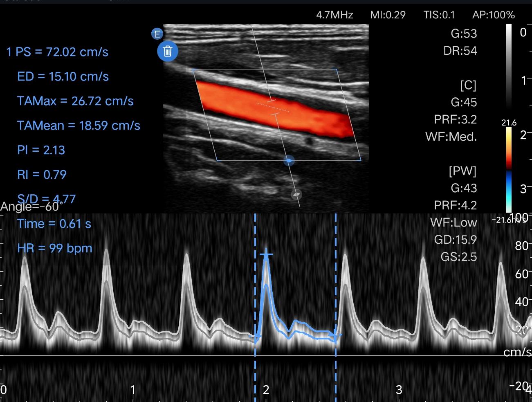Select the right dashed measurement cursor
The height and width of the screenshot is (402, 532).
[x=336, y=286]
